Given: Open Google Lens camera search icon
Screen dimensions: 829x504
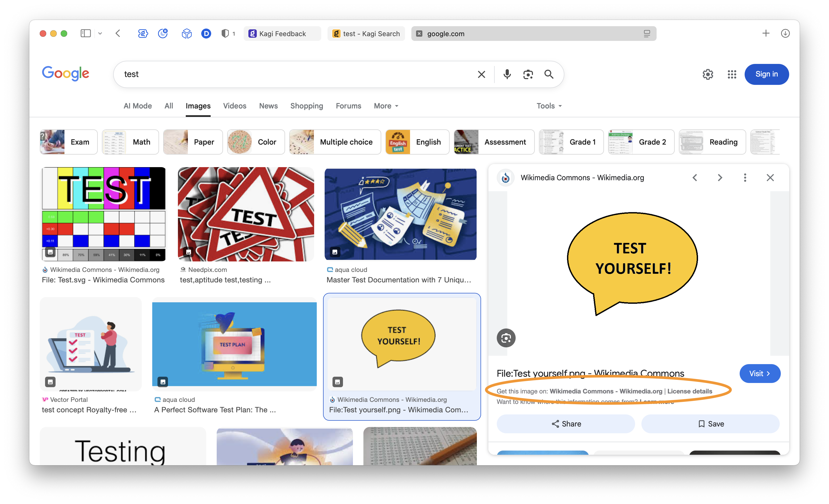Looking at the screenshot, I should pos(528,74).
